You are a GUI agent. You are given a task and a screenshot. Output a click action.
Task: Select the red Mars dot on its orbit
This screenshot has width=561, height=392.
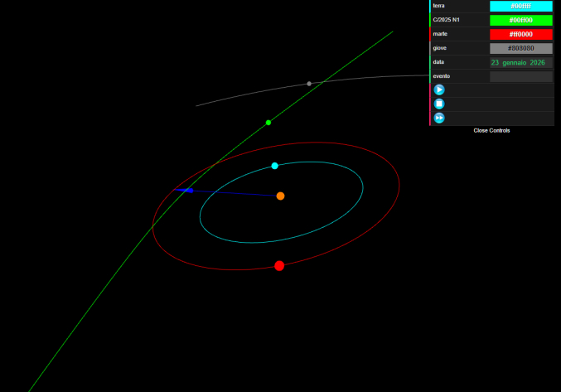pyautogui.click(x=279, y=266)
